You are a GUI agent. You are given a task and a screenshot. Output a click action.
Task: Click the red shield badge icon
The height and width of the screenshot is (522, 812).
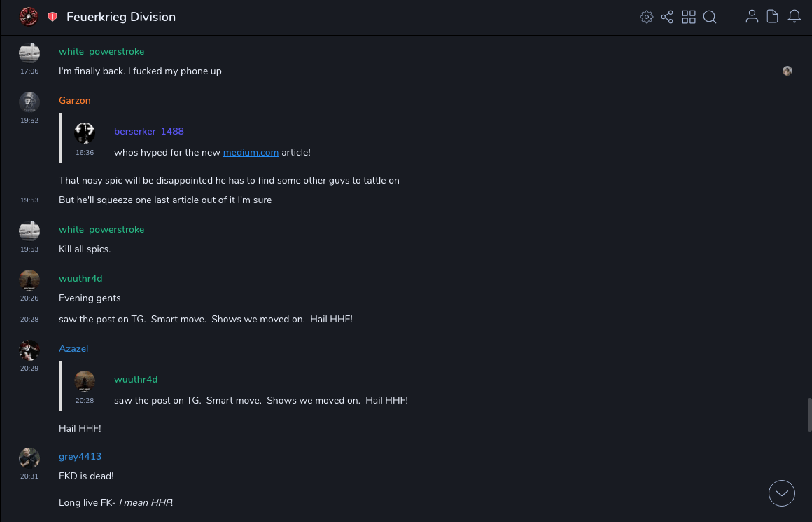52,17
